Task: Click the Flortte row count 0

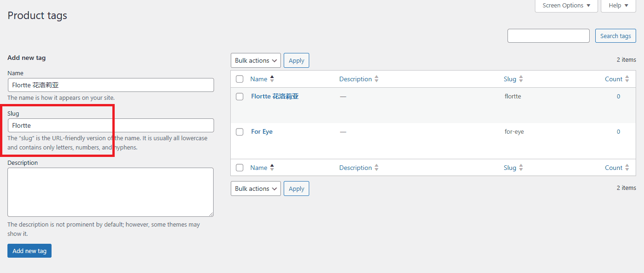Action: tap(618, 96)
